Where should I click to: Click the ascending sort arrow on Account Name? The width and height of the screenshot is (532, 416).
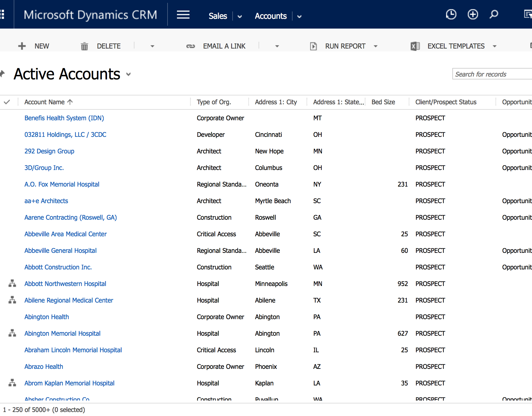coord(70,102)
